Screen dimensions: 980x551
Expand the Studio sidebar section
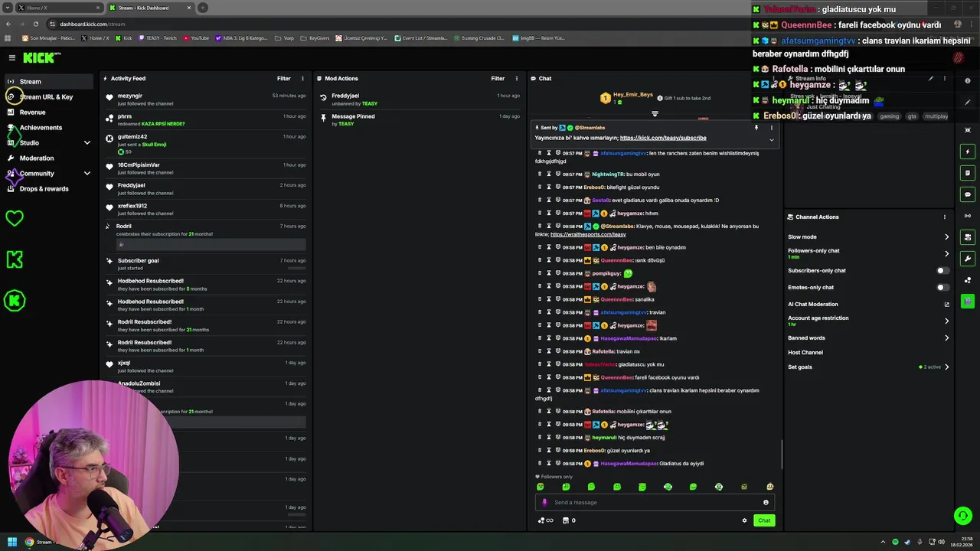[87, 142]
